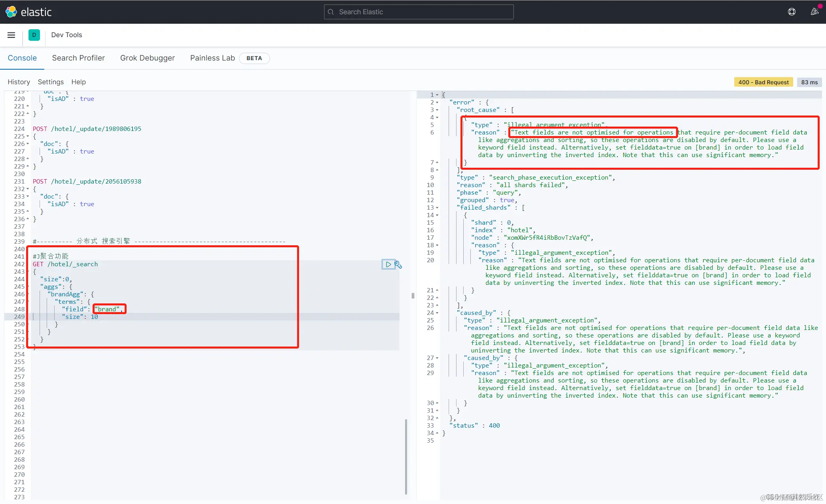Screen dimensions: 826x504
Task: Collapse the "error" object fold arrow
Action: 437,102
